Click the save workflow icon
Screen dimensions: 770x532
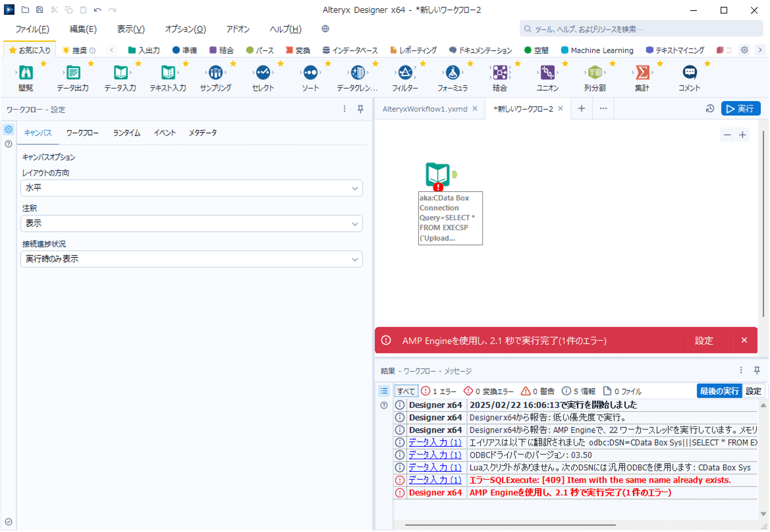[40, 9]
